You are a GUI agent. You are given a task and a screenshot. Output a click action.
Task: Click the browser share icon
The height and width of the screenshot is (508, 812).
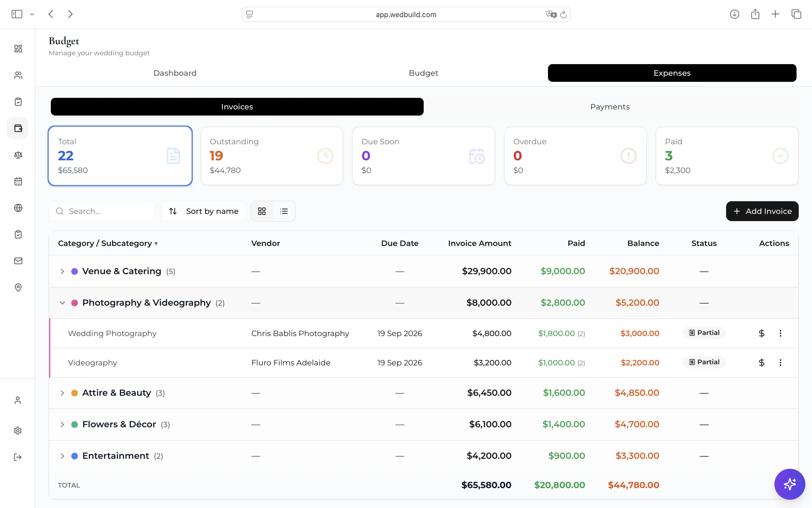click(x=755, y=14)
